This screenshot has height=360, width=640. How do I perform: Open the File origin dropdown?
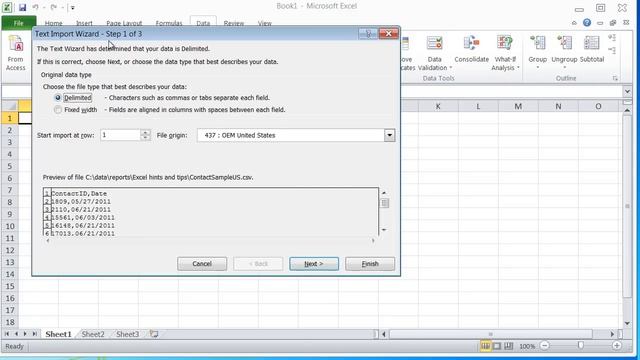pyautogui.click(x=389, y=135)
